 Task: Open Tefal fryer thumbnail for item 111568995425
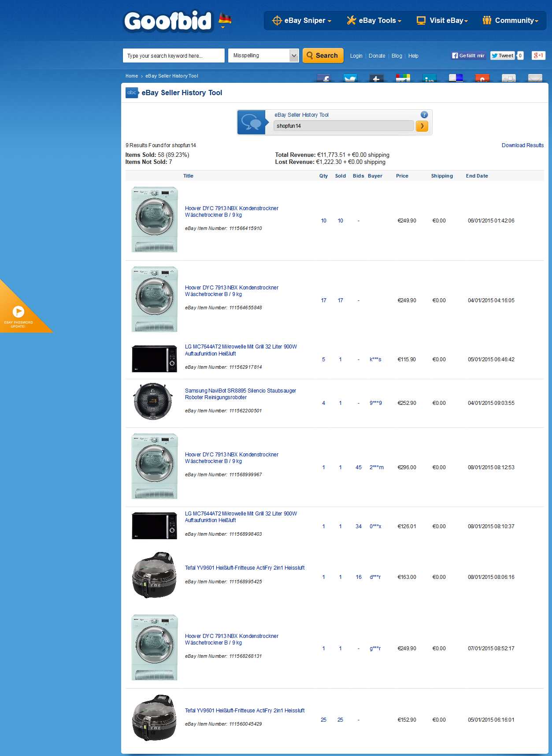[154, 575]
